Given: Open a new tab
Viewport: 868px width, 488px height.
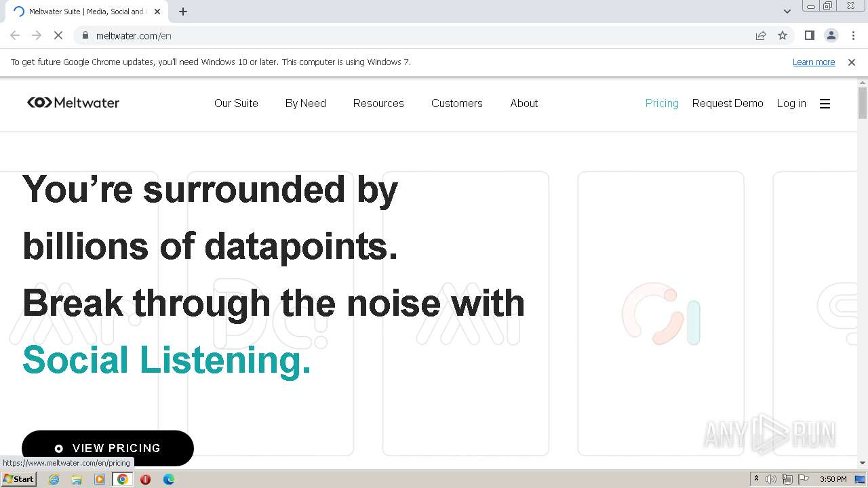Looking at the screenshot, I should [183, 12].
